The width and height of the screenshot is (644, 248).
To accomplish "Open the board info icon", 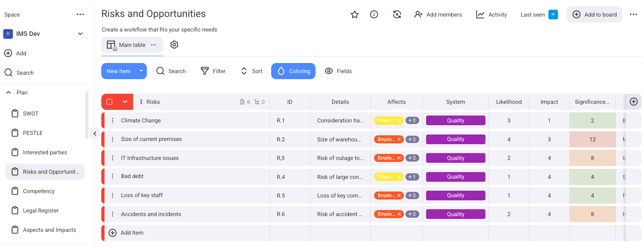I will (374, 15).
